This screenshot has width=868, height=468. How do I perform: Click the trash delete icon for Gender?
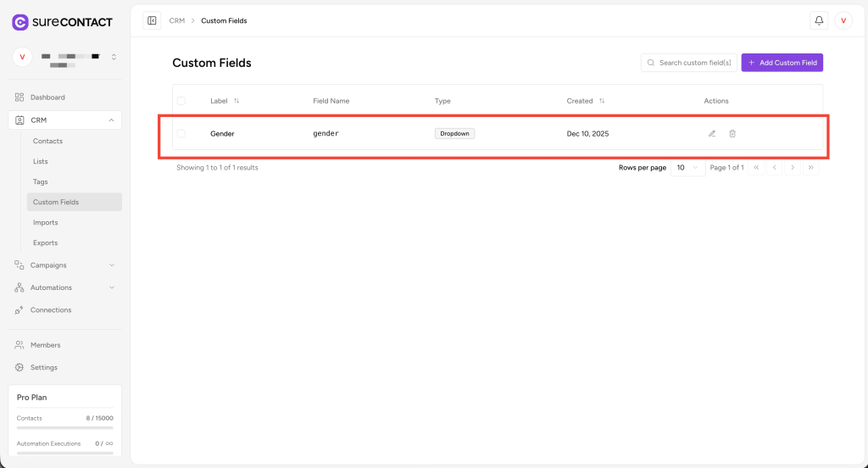(732, 133)
